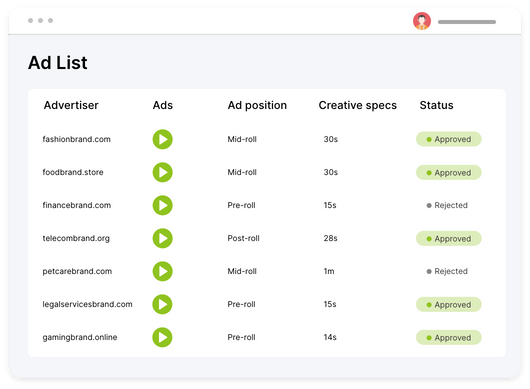Click Post-roll position for telecombrand.org
The width and height of the screenshot is (530, 389).
243,238
